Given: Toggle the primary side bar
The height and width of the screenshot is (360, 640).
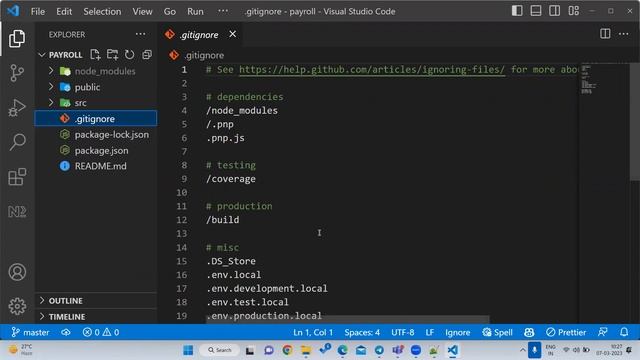Looking at the screenshot, I should coord(517,11).
